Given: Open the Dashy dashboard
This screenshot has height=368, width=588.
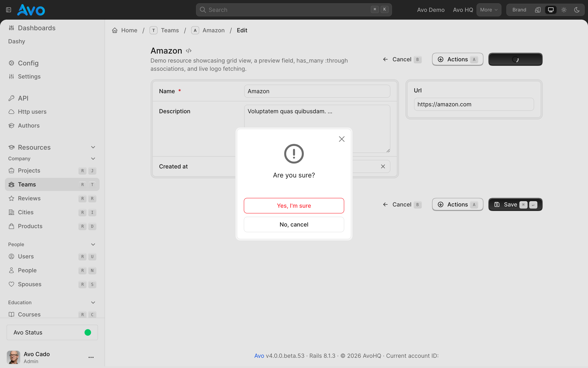Looking at the screenshot, I should pyautogui.click(x=17, y=41).
